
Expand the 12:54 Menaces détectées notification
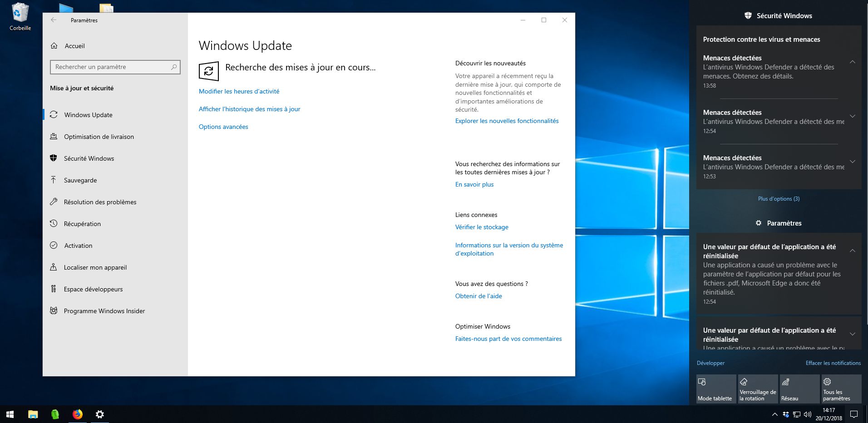[852, 116]
